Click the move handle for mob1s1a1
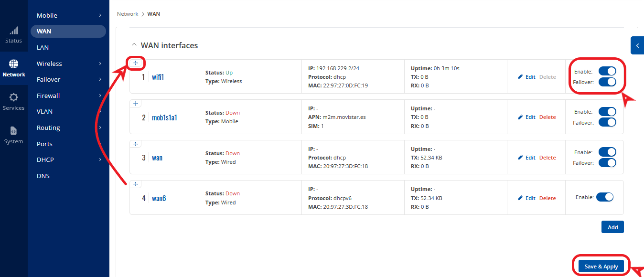This screenshot has width=644, height=277. point(136,104)
